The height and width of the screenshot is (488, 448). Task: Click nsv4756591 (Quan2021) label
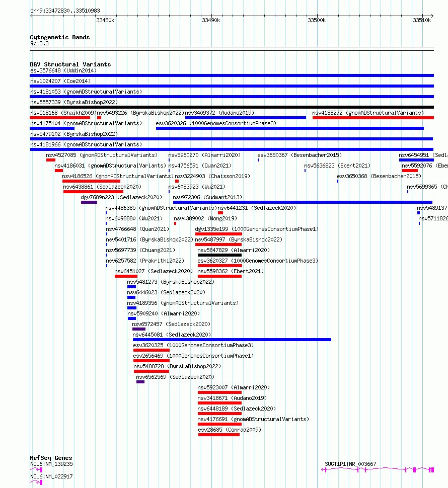click(x=200, y=166)
